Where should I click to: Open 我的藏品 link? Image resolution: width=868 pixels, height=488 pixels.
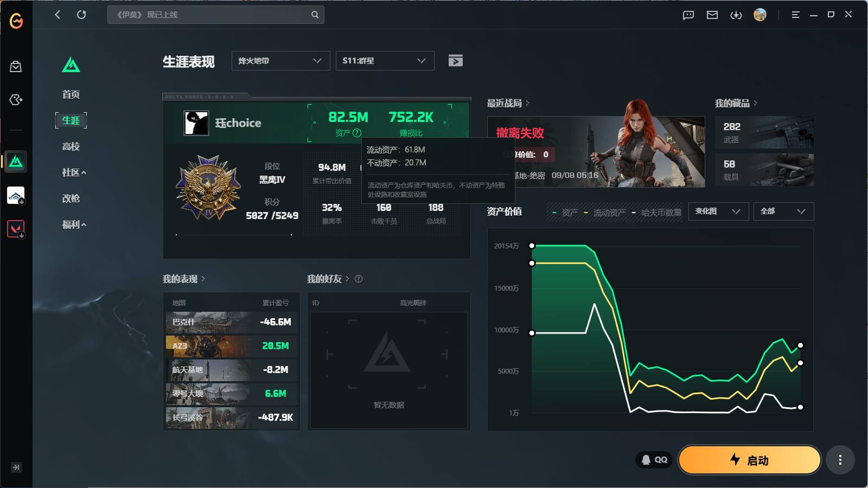[x=736, y=103]
